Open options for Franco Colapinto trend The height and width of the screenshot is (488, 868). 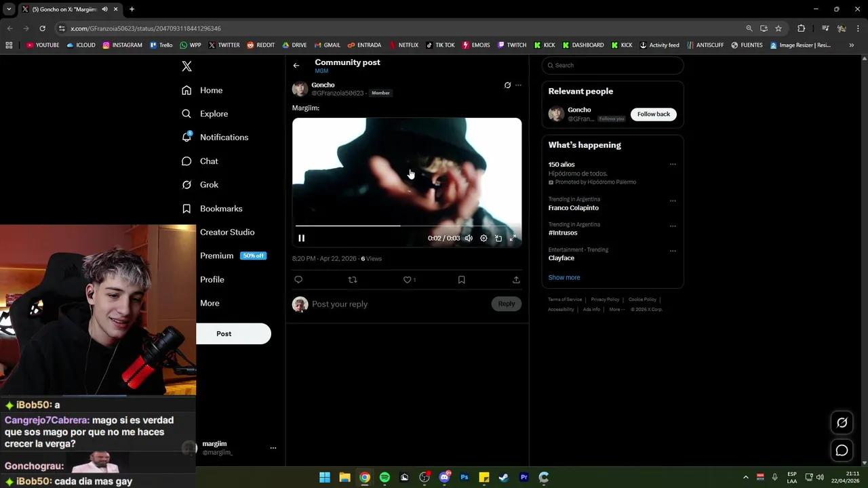pyautogui.click(x=673, y=201)
